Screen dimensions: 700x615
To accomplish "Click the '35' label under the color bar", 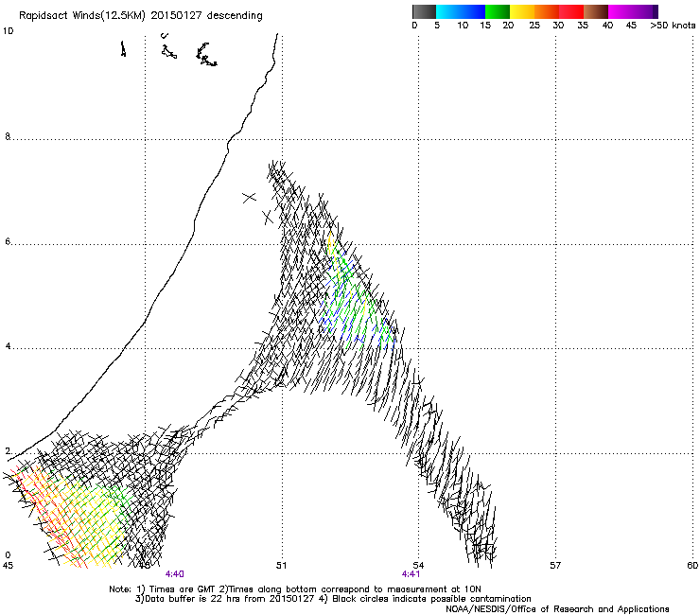I will [583, 26].
